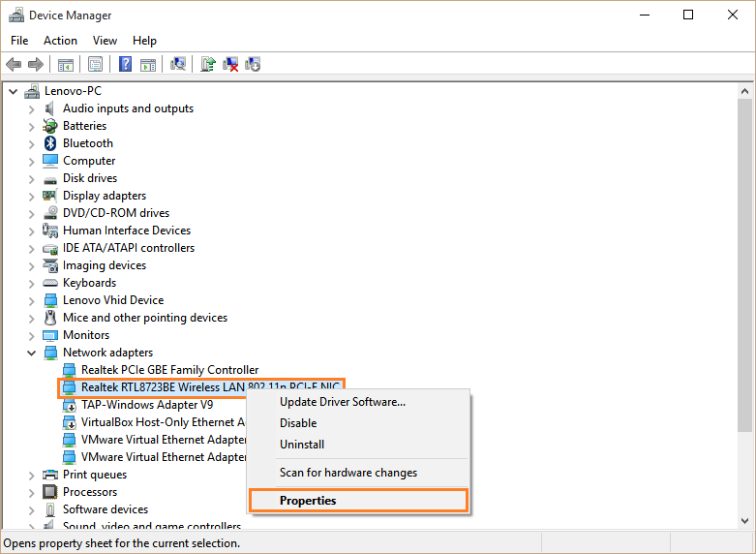756x554 pixels.
Task: Open the File menu
Action: (19, 41)
